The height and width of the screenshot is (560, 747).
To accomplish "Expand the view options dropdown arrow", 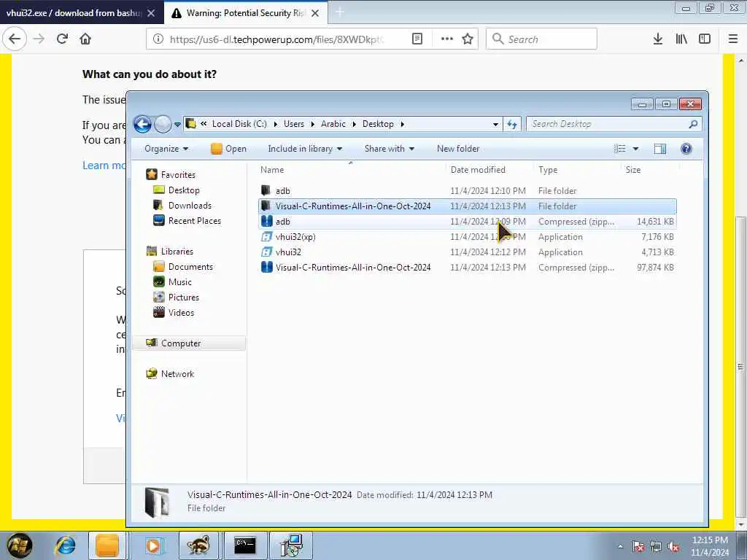I will pyautogui.click(x=635, y=149).
